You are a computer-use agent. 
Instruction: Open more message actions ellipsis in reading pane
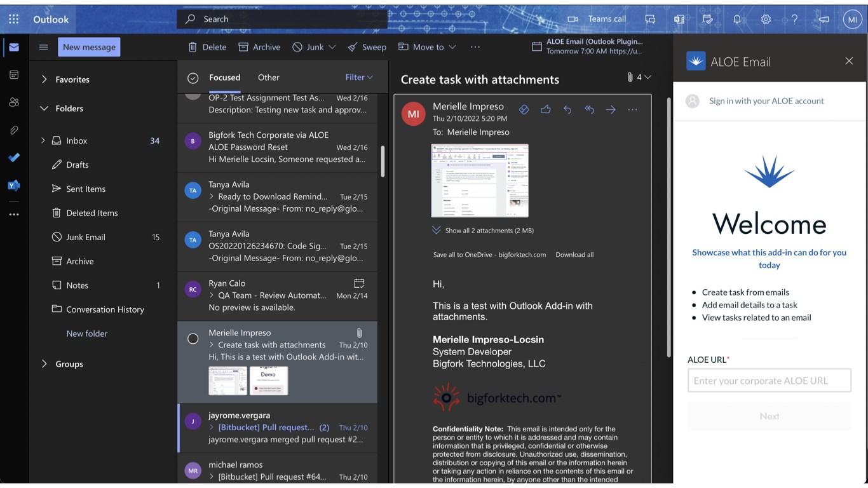(x=632, y=109)
